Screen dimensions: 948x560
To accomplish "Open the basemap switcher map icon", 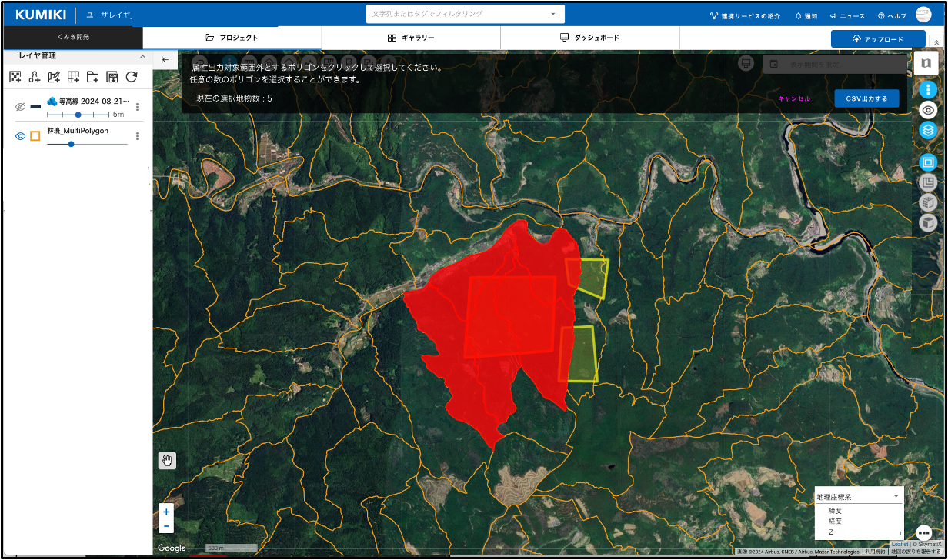I will click(926, 64).
